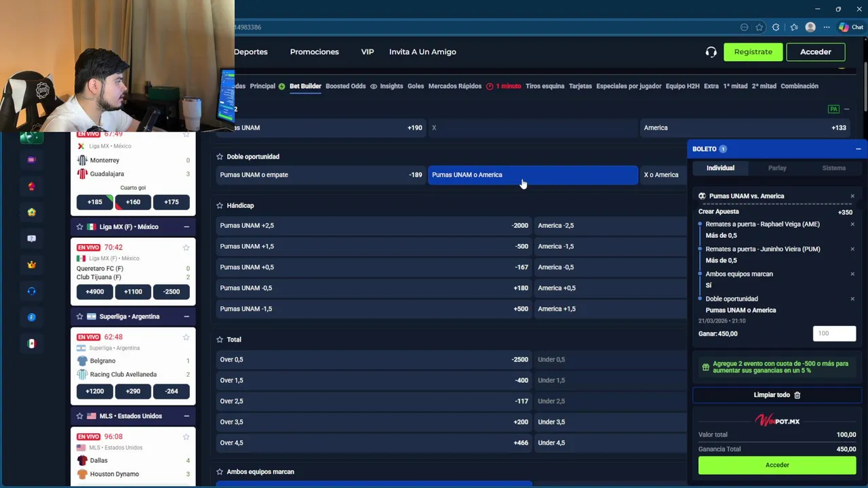
Task: Favorite the Liga MX (F) México league
Action: click(x=79, y=227)
